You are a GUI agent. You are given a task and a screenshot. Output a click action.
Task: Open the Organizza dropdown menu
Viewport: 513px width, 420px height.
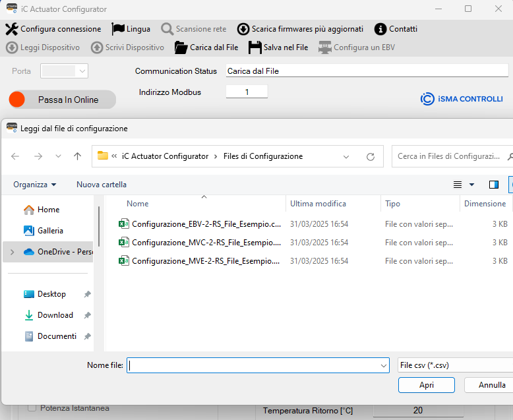(x=35, y=185)
